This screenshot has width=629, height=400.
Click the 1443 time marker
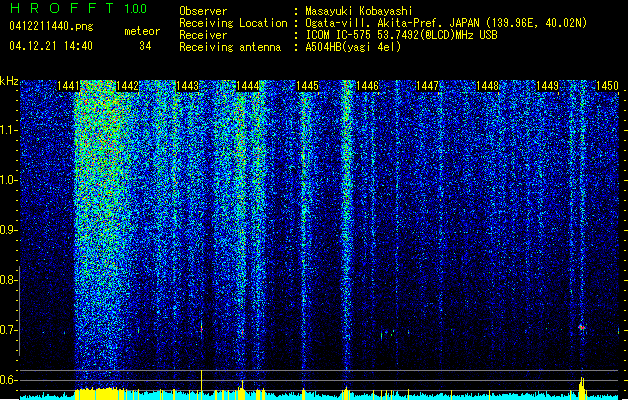(187, 86)
